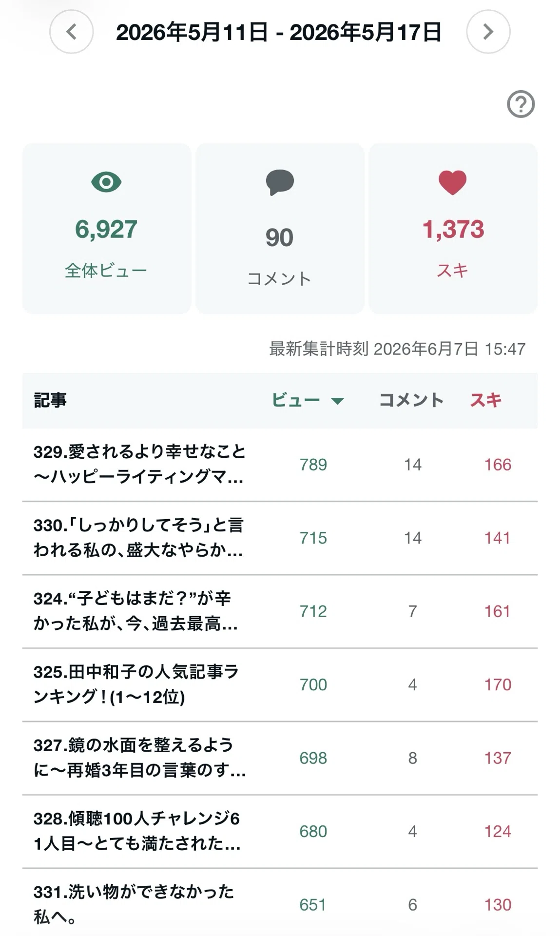
Task: Open article 328.傾聴100人チャレンジ
Action: coord(137,831)
